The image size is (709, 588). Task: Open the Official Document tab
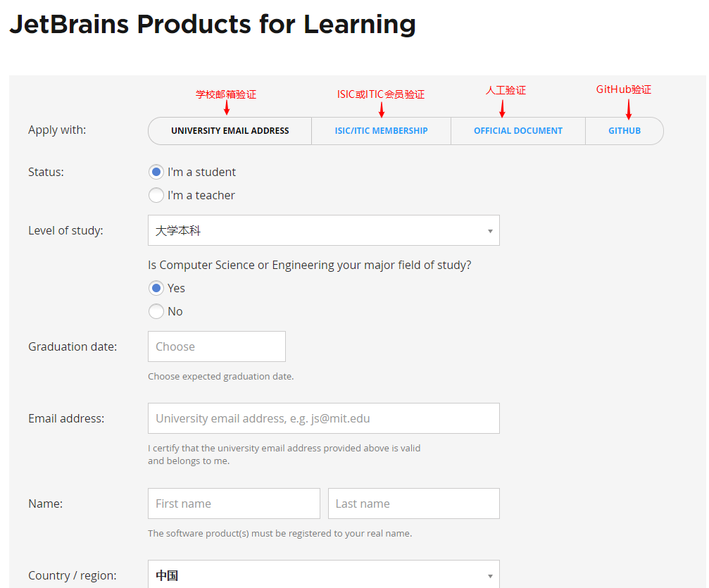point(517,131)
